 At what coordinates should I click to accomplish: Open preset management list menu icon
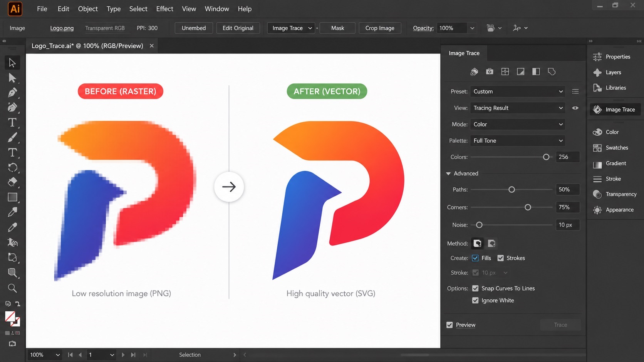[x=575, y=92]
